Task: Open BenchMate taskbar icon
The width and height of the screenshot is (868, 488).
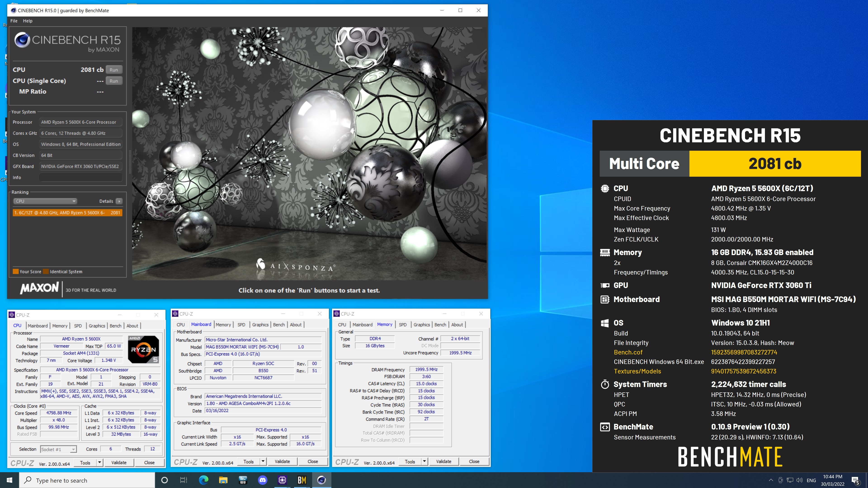Action: pyautogui.click(x=302, y=480)
